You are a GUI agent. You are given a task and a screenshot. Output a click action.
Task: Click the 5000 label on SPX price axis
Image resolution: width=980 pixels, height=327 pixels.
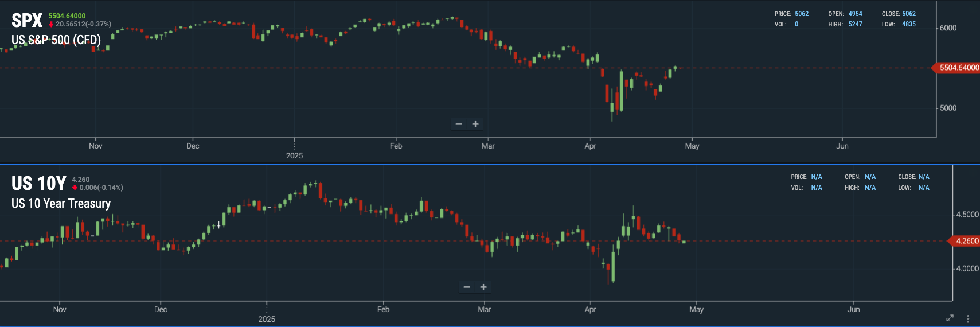[x=948, y=108]
